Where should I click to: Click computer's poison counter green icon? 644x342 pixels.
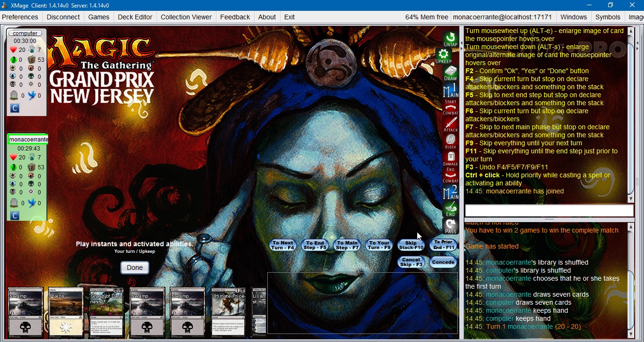coord(14,60)
